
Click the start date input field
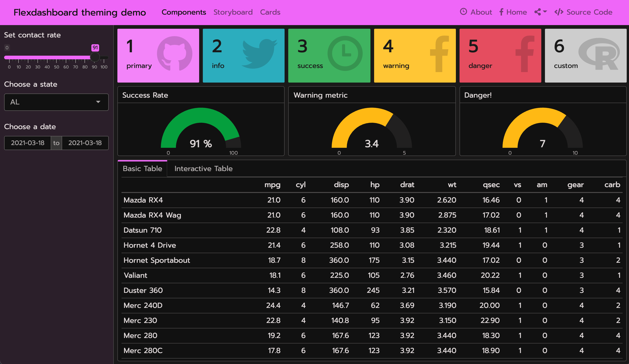27,143
